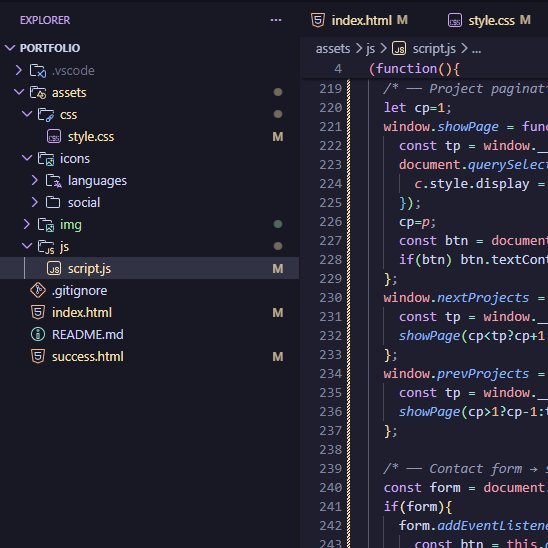The image size is (548, 548).
Task: Click 'const form' on line 240
Action: click(422, 488)
